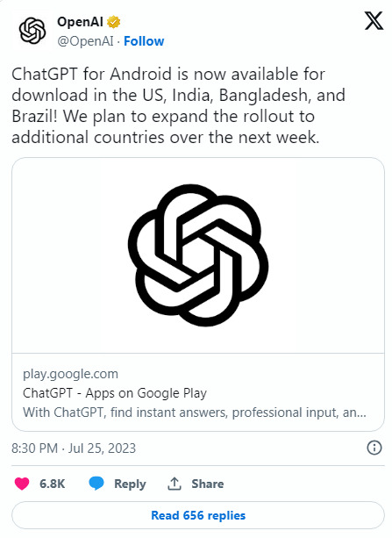Click the Share label
This screenshot has width=392, height=538.
pyautogui.click(x=208, y=484)
